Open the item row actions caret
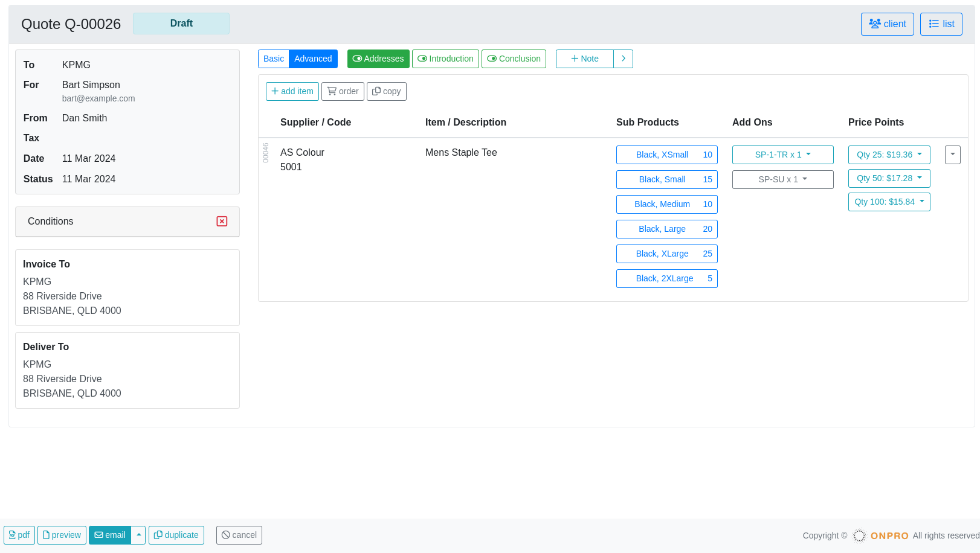 [x=953, y=155]
